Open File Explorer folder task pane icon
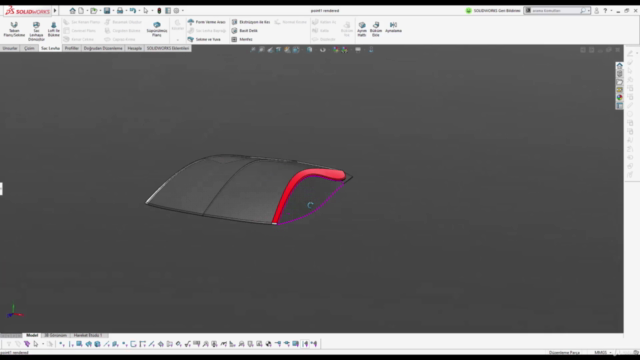This screenshot has height=360, width=640. (620, 82)
